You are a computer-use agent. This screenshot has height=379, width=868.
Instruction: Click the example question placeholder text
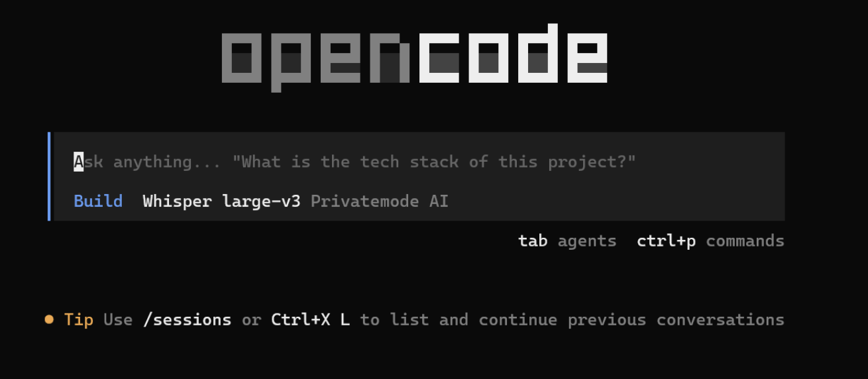[x=434, y=162]
